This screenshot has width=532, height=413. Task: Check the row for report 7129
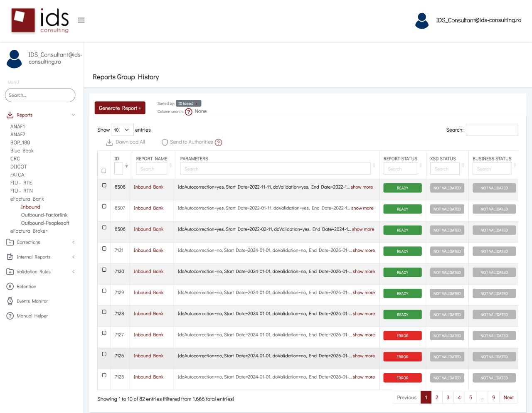pyautogui.click(x=104, y=291)
